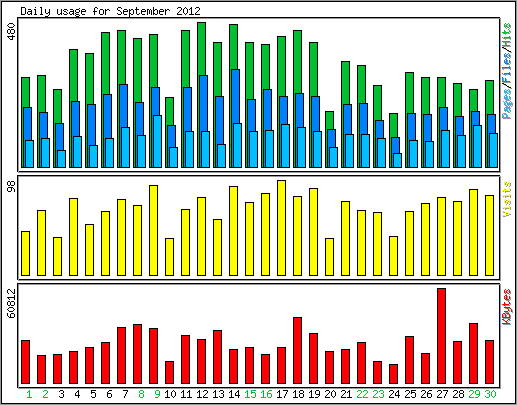The height and width of the screenshot is (405, 517).
Task: Click the 98 visits axis label
Action: pyautogui.click(x=12, y=186)
